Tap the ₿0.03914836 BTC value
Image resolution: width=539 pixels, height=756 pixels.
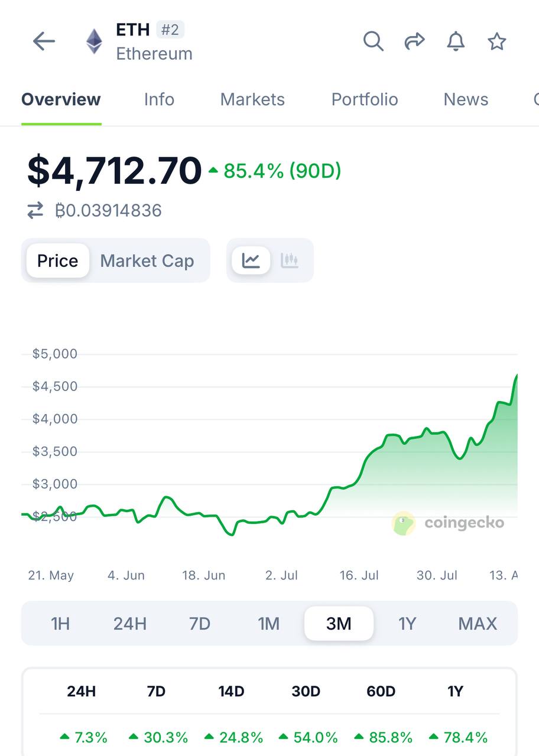click(x=108, y=210)
